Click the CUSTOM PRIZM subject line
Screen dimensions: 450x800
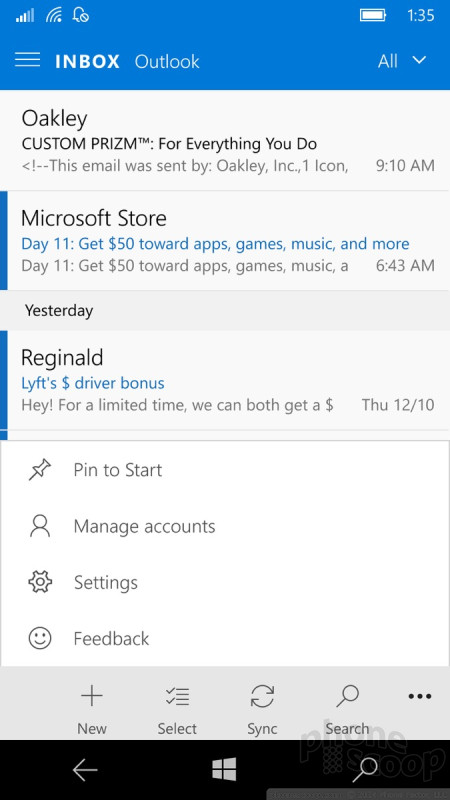[169, 144]
